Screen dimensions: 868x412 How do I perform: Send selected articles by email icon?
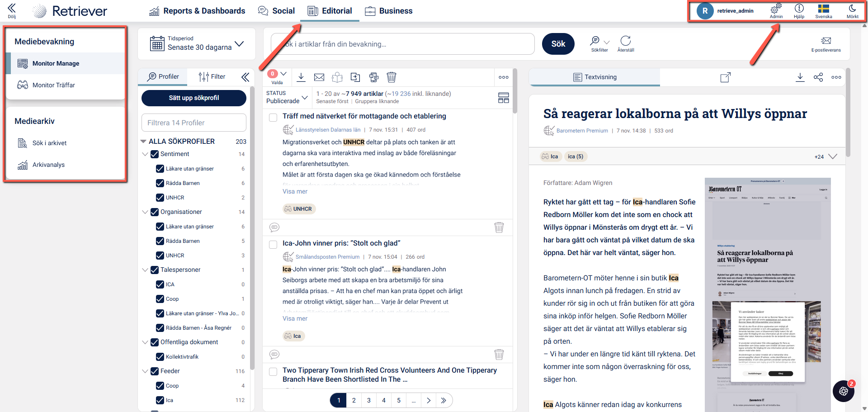point(319,77)
